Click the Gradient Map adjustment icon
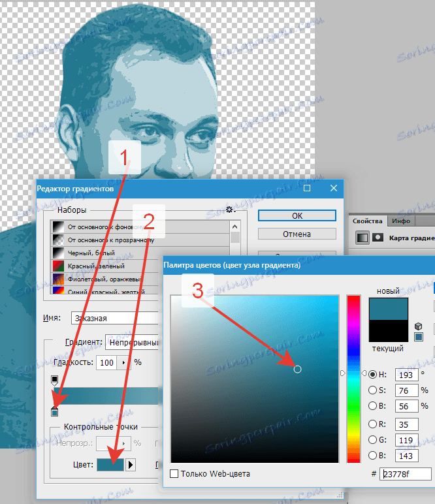Viewport: 435px width, 504px height. click(362, 238)
